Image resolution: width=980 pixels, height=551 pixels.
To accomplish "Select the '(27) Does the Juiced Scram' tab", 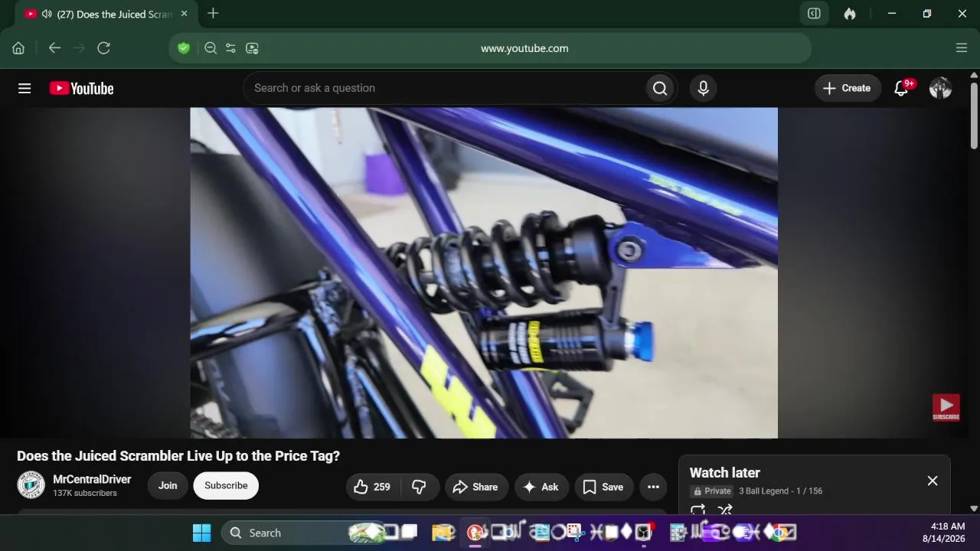I will coord(106,14).
